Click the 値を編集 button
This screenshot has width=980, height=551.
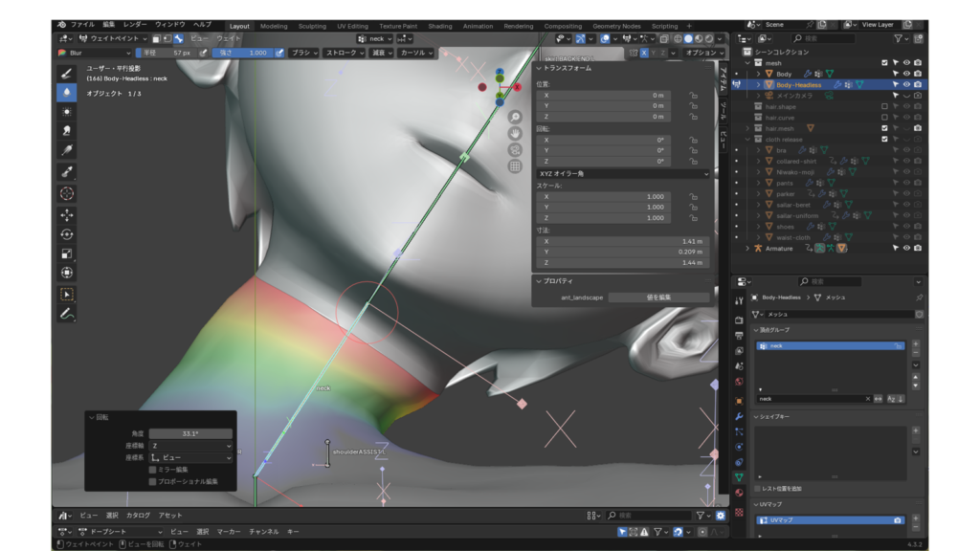coord(657,298)
